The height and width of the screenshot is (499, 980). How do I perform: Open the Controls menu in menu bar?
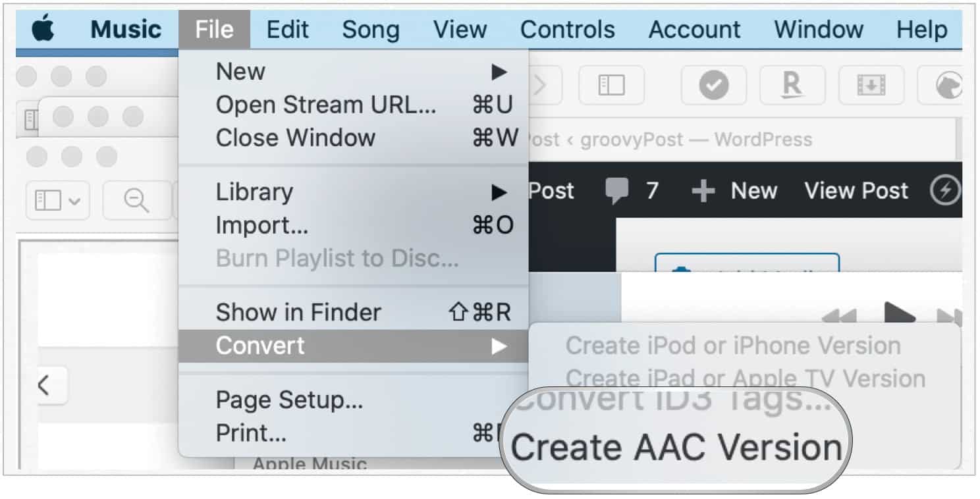pos(567,30)
